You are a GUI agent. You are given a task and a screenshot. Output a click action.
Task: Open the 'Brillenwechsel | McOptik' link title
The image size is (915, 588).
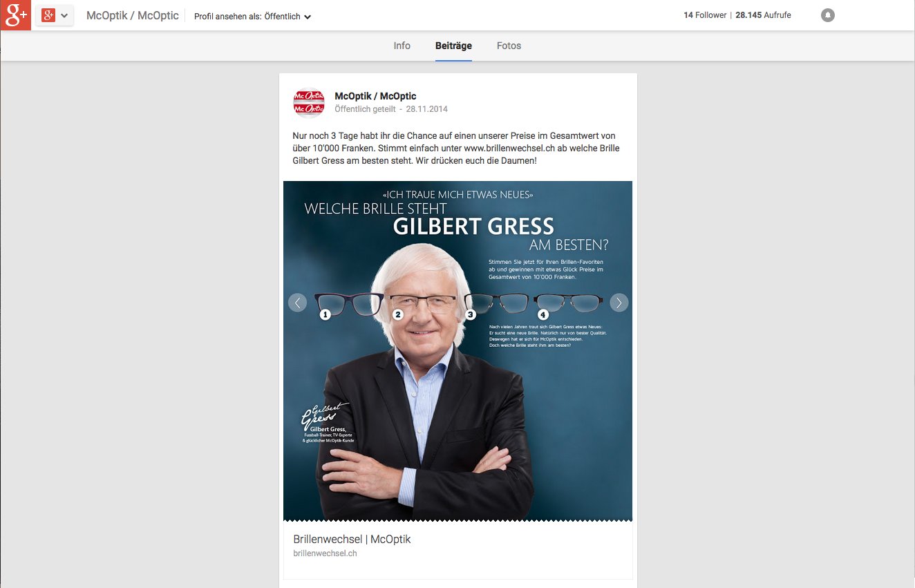(352, 539)
